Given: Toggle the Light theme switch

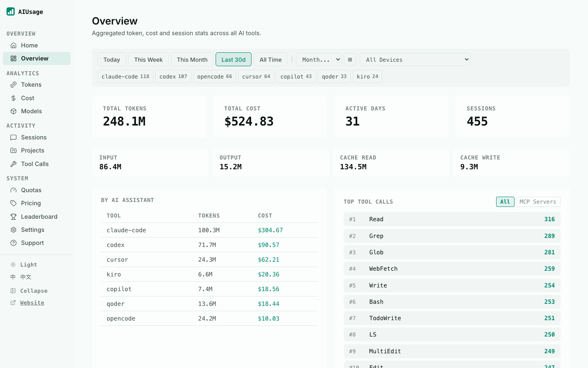Looking at the screenshot, I should [24, 265].
